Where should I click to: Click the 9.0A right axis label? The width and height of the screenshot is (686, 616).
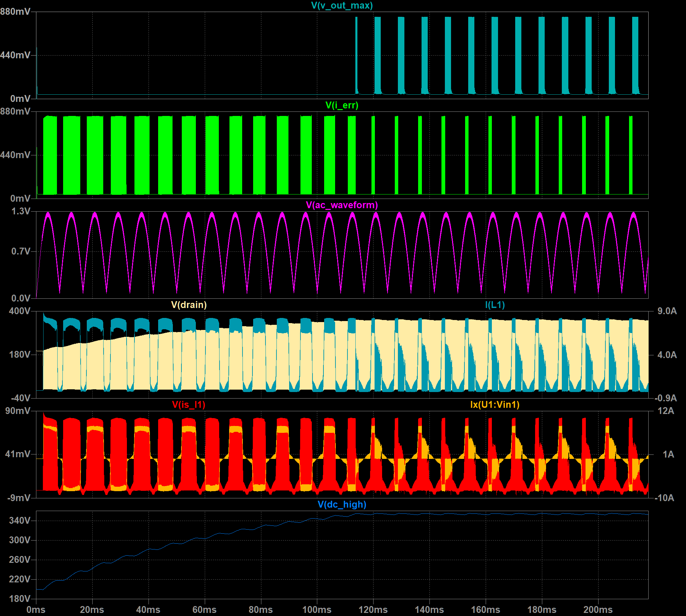click(667, 311)
